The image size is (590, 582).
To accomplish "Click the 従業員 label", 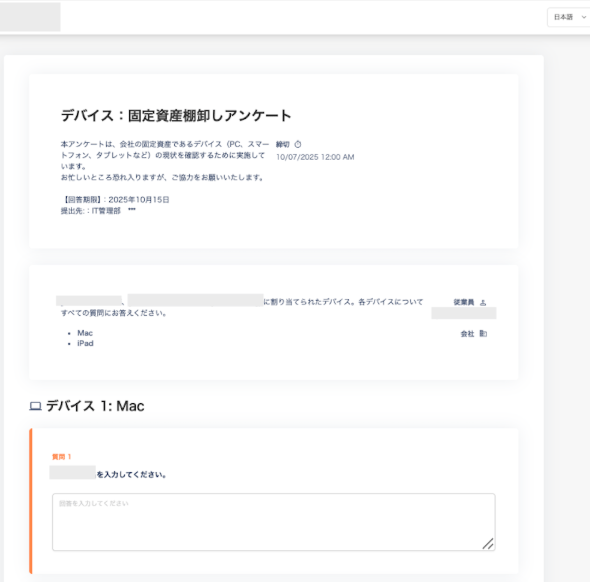I will coord(464,302).
